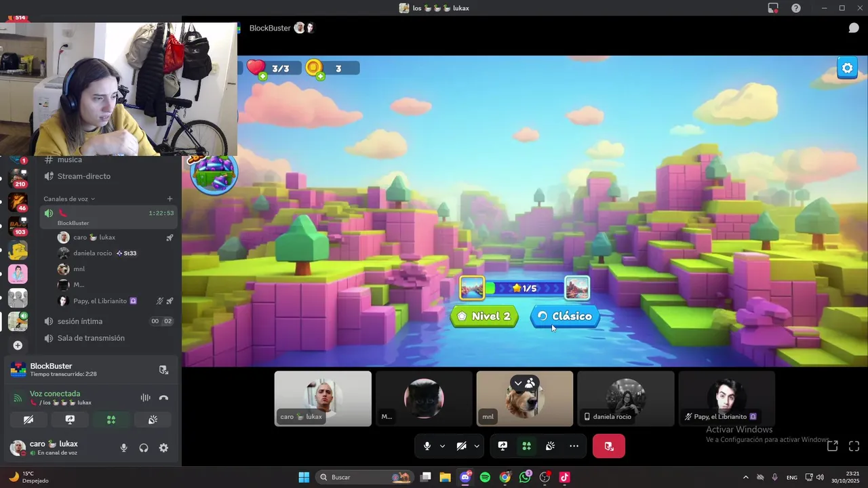868x488 pixels.
Task: Open microphone device dropdown arrow
Action: click(x=443, y=446)
